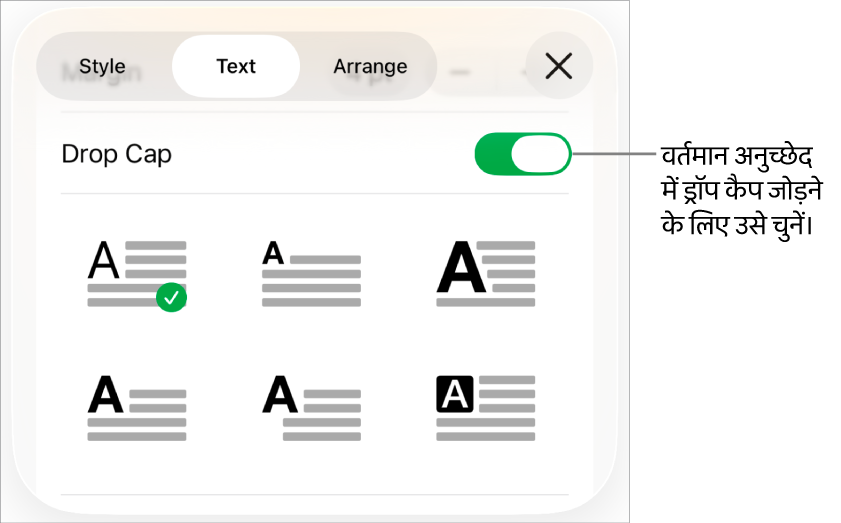This screenshot has height=523, width=841.
Task: Click the black square with white A
Action: [456, 396]
